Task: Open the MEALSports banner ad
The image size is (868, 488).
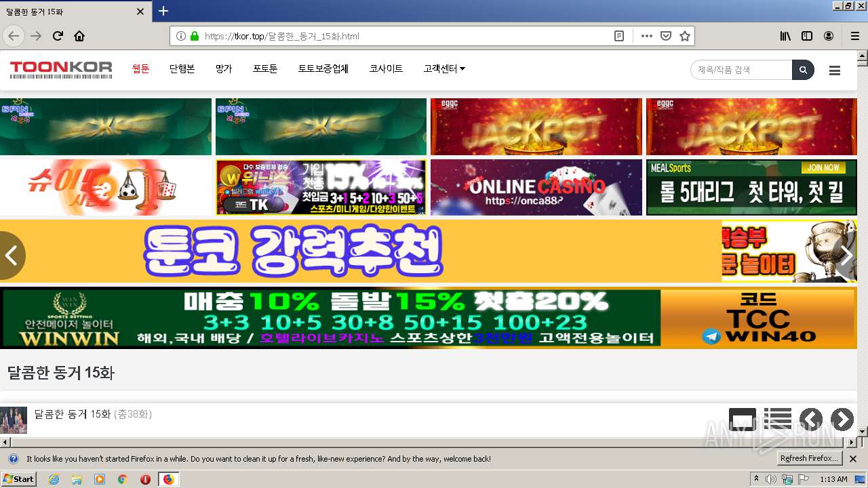Action: coord(751,187)
